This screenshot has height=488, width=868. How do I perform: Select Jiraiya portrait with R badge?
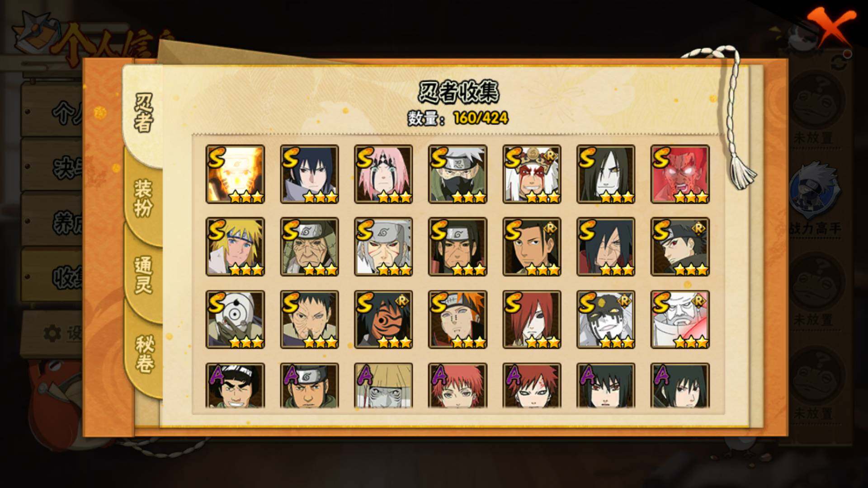coord(532,174)
